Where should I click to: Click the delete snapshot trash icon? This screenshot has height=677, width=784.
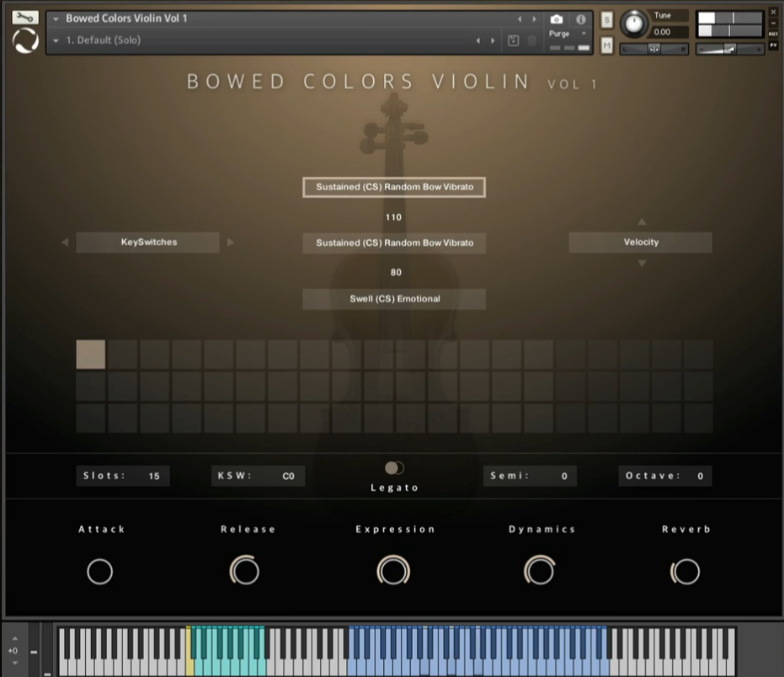coord(531,40)
